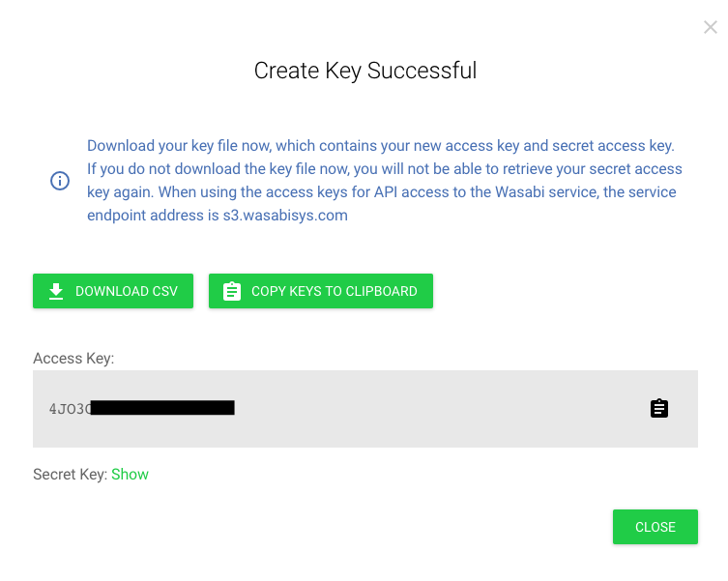The image size is (728, 581).
Task: Click the blue info circle icon
Action: [60, 181]
